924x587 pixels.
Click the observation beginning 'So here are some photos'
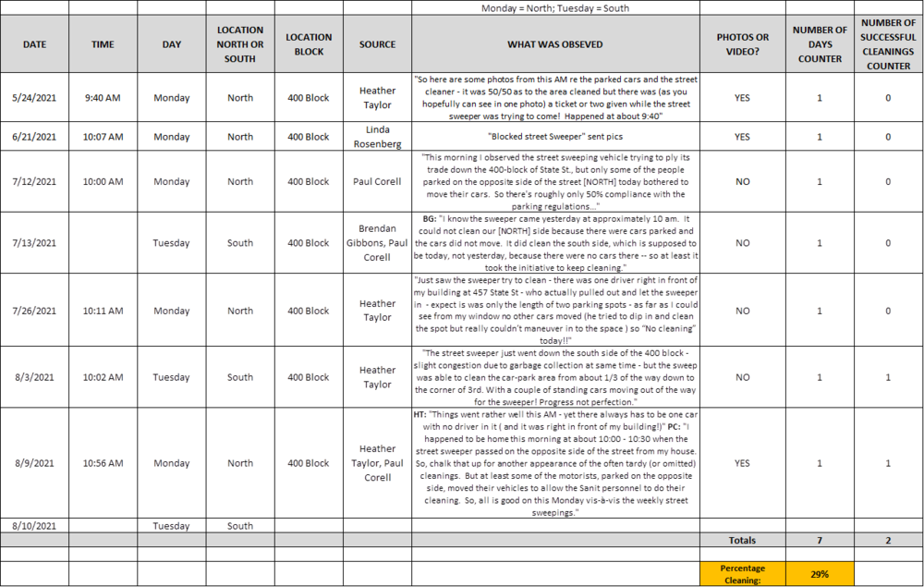click(555, 98)
